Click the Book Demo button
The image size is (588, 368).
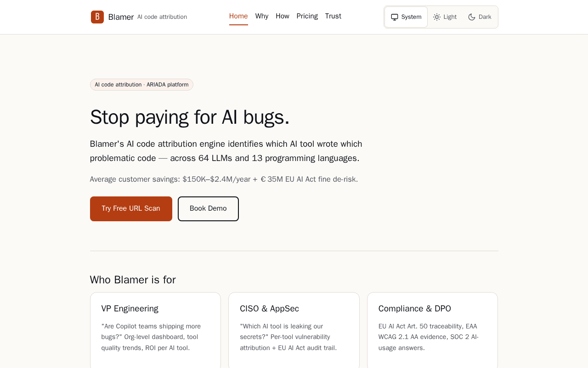point(208,209)
